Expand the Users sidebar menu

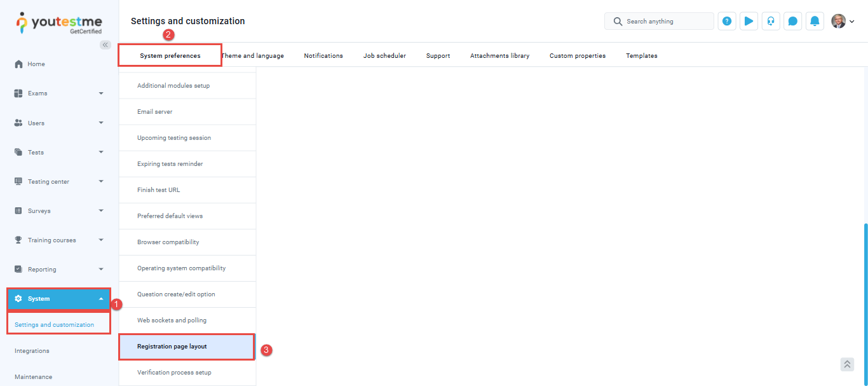pos(59,123)
